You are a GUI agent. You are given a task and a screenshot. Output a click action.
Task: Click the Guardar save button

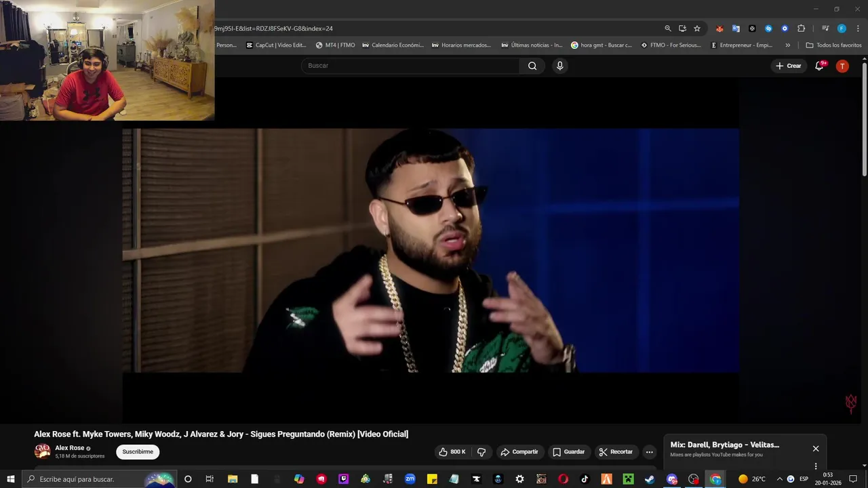coord(568,452)
